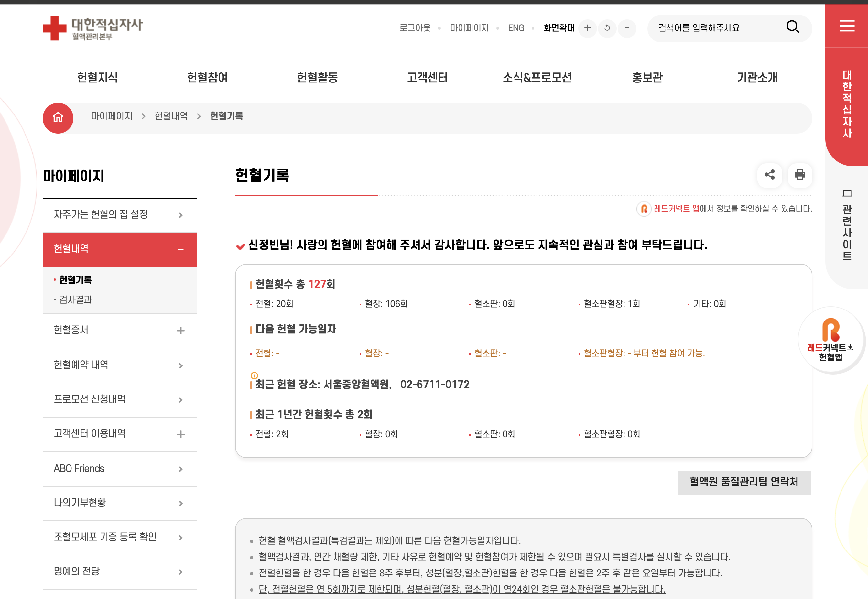Click the red home breadcrumb icon
The image size is (868, 599).
(x=58, y=118)
